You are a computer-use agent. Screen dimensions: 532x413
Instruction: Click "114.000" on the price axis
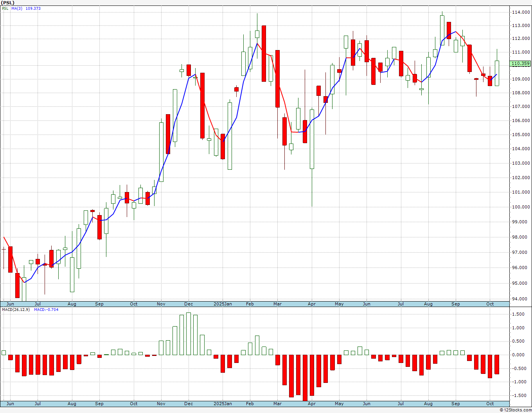click(521, 13)
